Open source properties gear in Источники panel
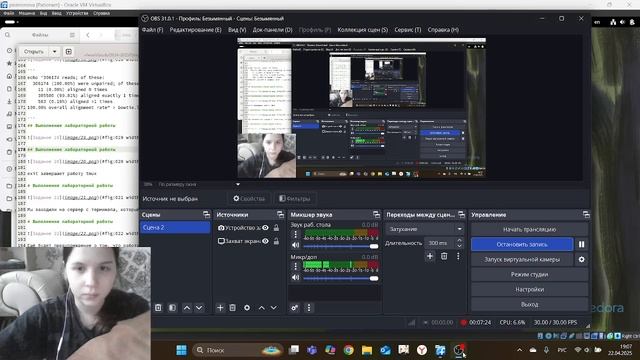Screen dimensions: 640x360 click(x=247, y=308)
